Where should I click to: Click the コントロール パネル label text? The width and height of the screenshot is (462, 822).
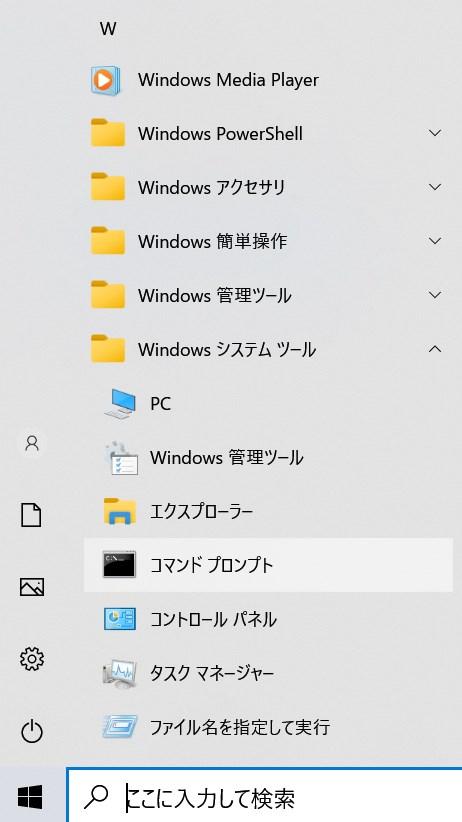tap(213, 620)
